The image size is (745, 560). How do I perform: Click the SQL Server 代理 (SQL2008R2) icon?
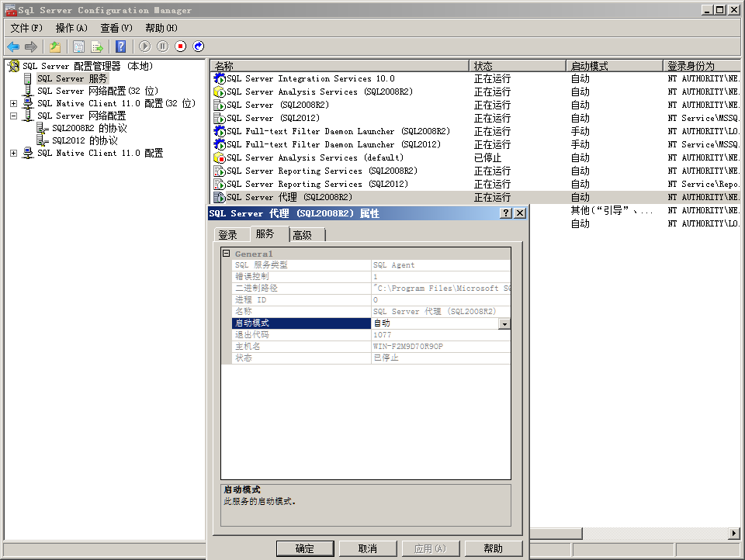click(x=220, y=197)
